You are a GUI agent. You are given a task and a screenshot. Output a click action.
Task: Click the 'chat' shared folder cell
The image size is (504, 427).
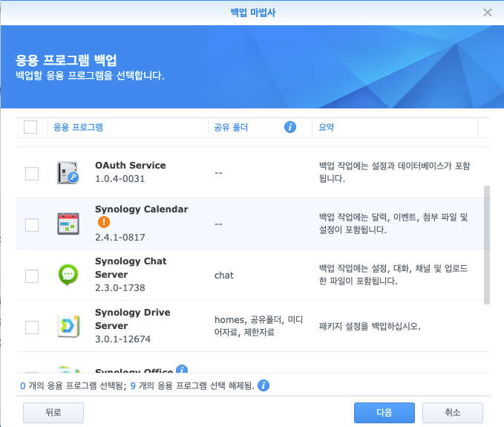click(x=224, y=276)
